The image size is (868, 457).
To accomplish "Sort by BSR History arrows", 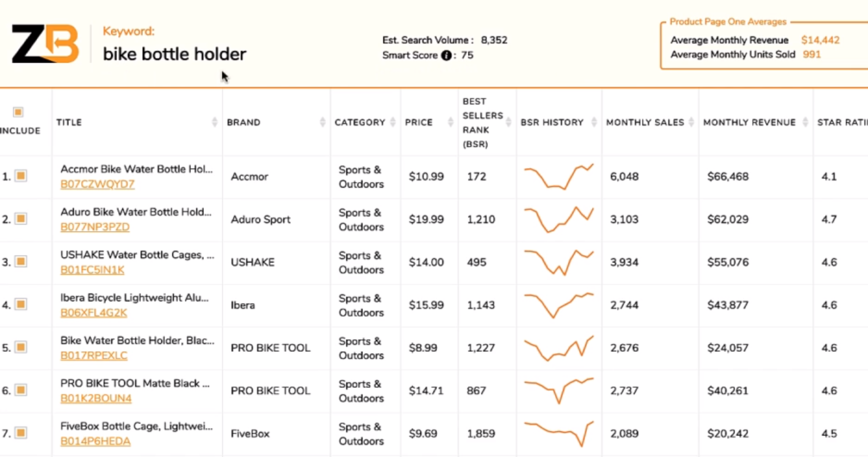I will click(x=594, y=122).
